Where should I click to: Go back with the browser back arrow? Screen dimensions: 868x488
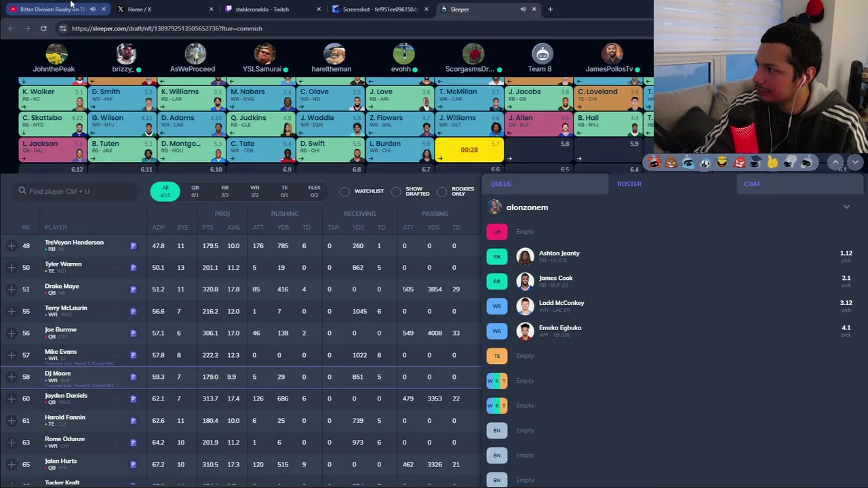point(11,28)
